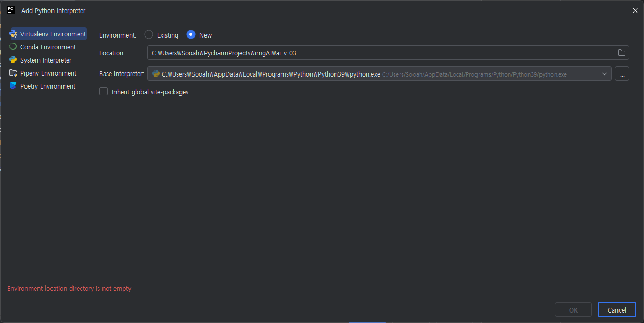Click the Poetry Environment icon

[14, 86]
